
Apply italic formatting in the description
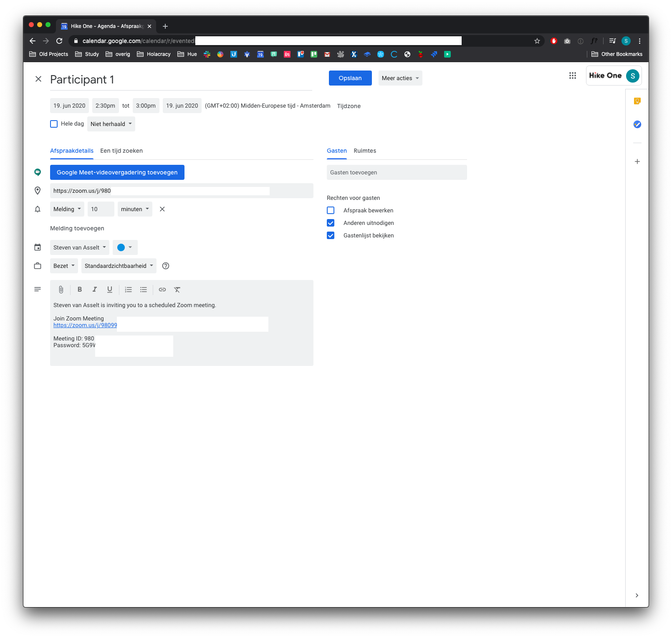pos(95,289)
